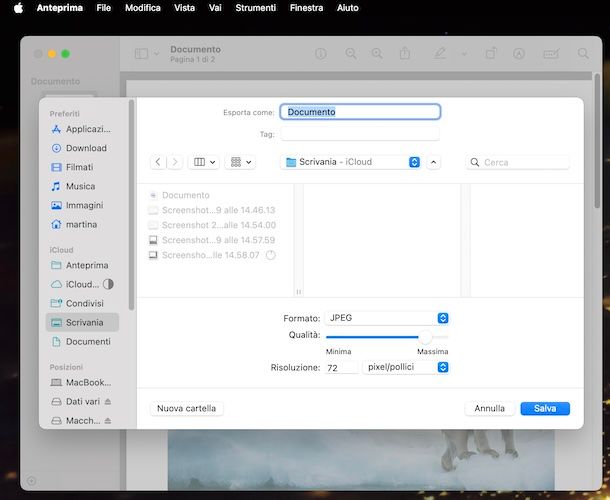The image size is (610, 500).
Task: Select Filmati in the sidebar
Action: click(x=82, y=167)
